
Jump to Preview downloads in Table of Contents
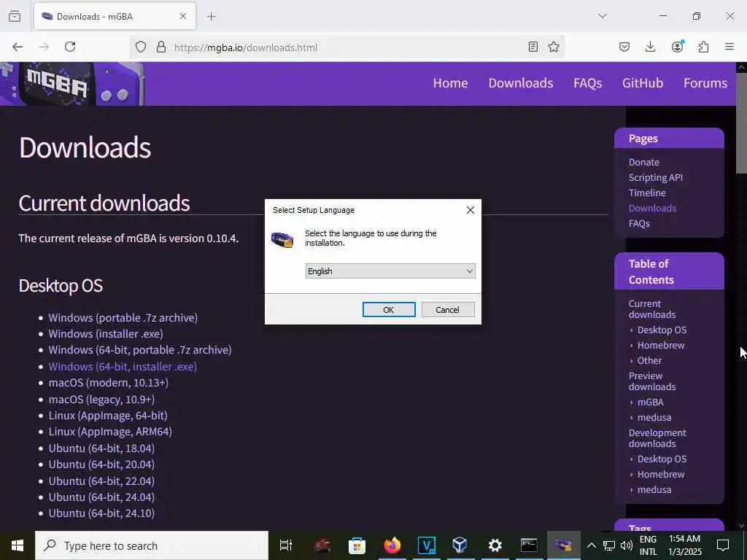652,381
